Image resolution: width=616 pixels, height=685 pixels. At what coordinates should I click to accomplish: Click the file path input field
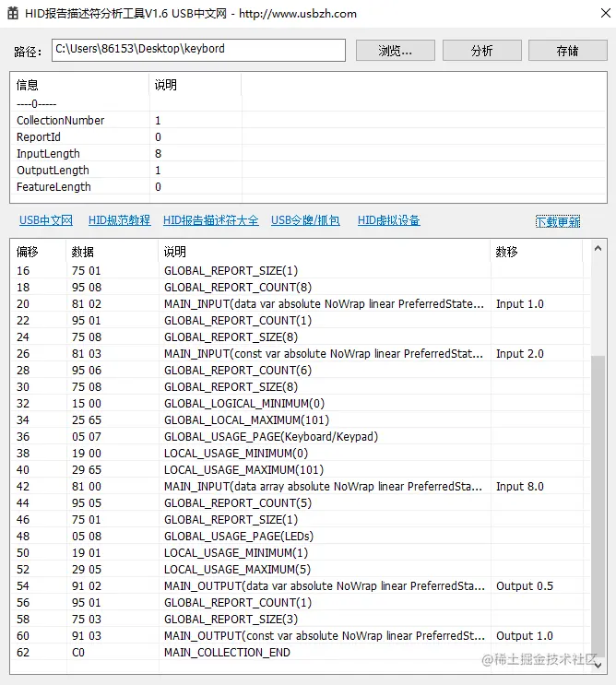(x=198, y=50)
